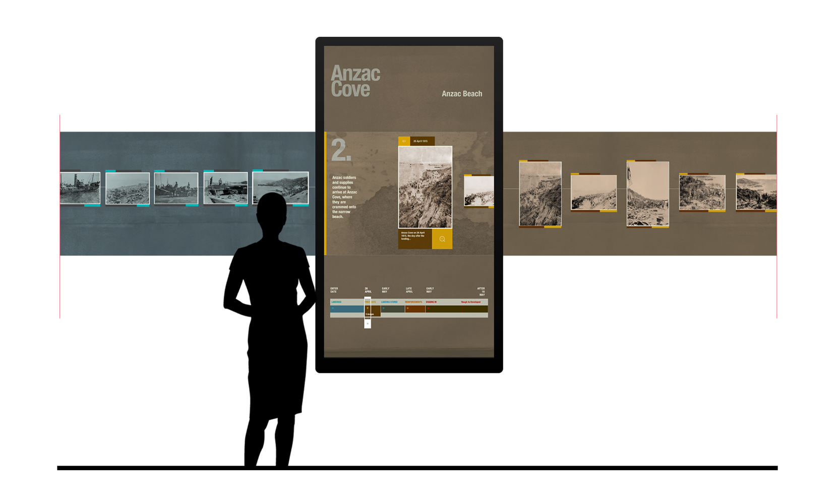
Task: Click the magnifying glass zoom icon on the photo caption
Action: [442, 239]
